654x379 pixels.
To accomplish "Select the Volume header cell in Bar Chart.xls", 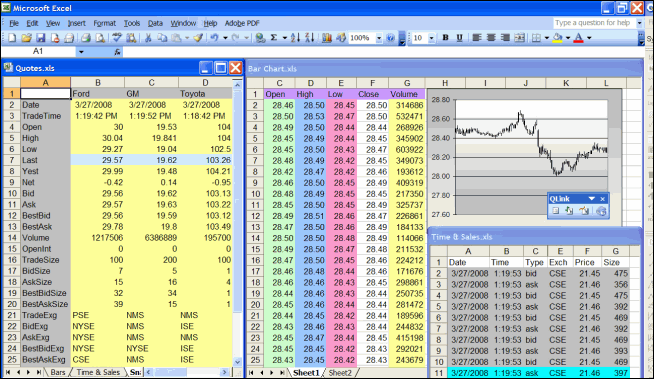I will [x=407, y=94].
